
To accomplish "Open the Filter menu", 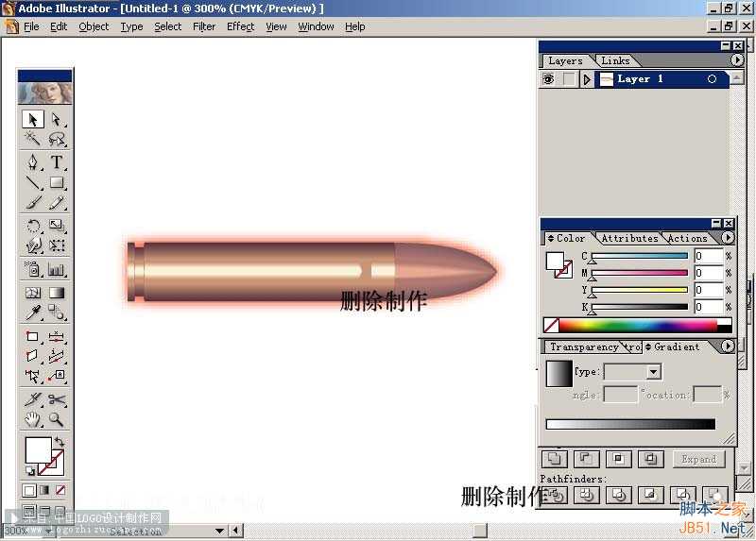I will point(204,26).
